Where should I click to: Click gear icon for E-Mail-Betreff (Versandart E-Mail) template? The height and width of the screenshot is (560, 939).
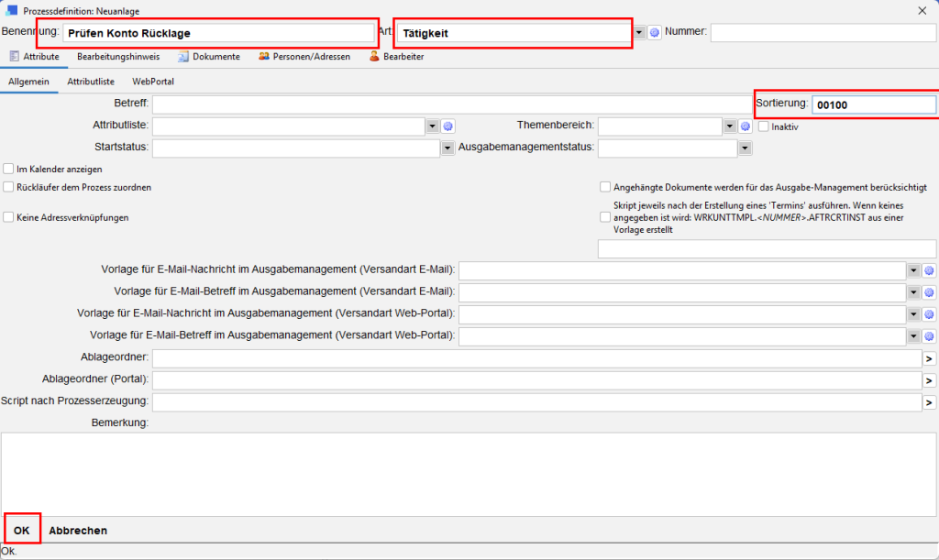[929, 292]
